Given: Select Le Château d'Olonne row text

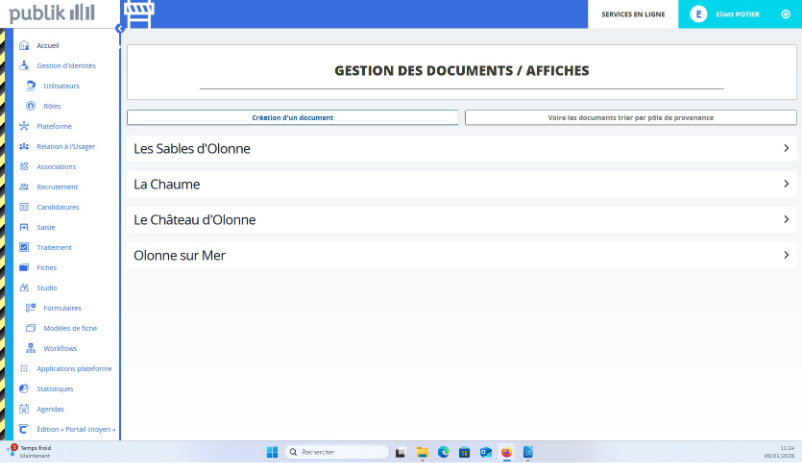Looking at the screenshot, I should point(194,219).
